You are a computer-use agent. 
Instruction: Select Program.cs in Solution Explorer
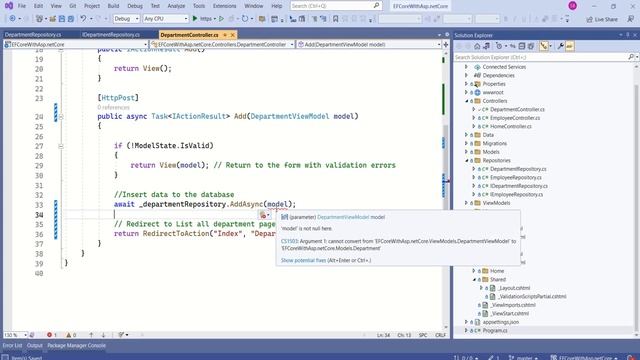tap(495, 331)
